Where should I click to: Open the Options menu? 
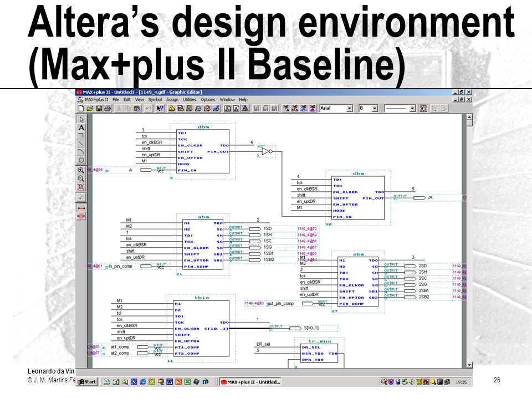point(208,100)
